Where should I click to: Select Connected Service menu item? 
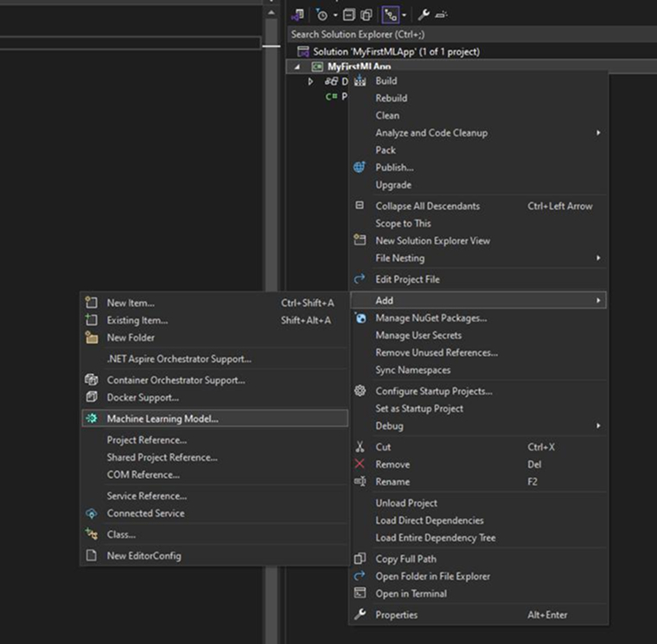(x=145, y=513)
